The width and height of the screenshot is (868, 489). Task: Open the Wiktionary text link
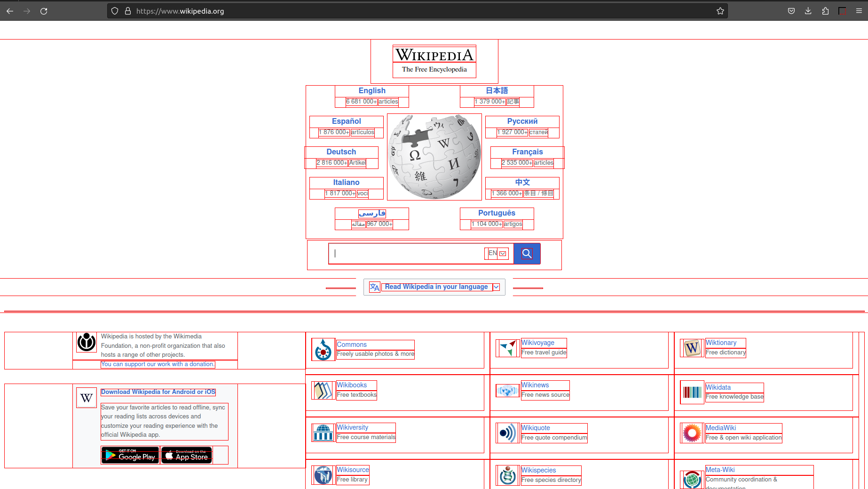(x=721, y=343)
